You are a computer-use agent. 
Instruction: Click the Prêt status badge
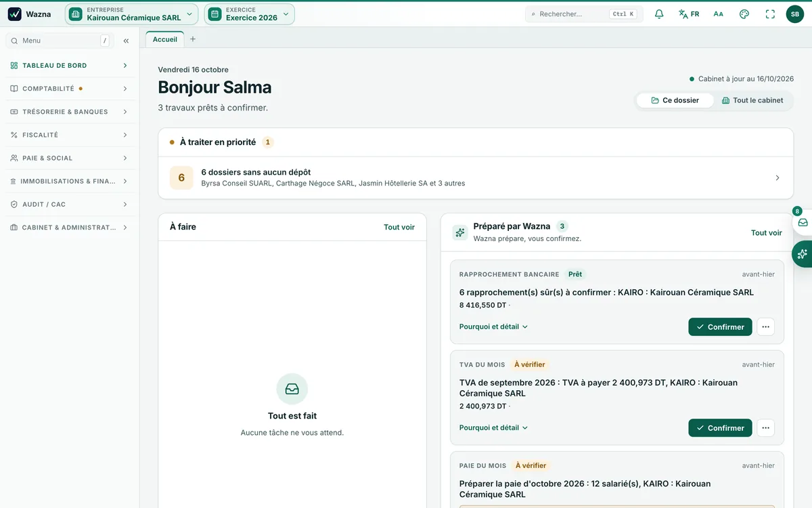pyautogui.click(x=575, y=274)
